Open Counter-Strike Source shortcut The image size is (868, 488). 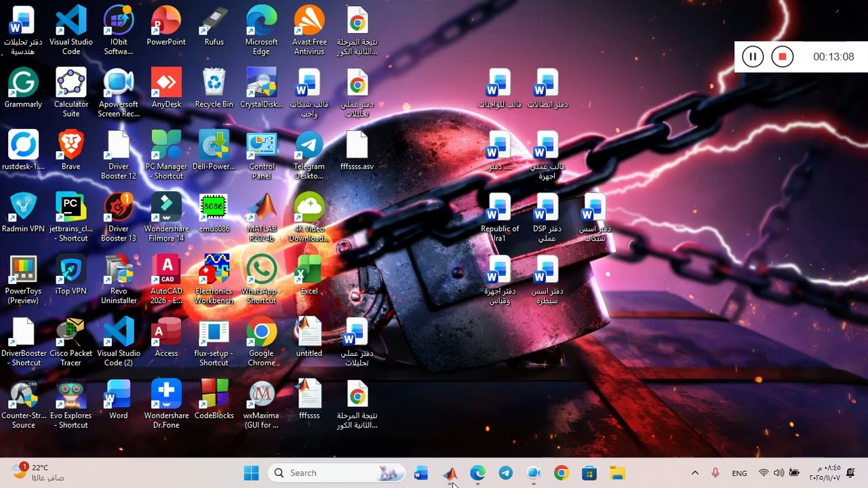23,405
